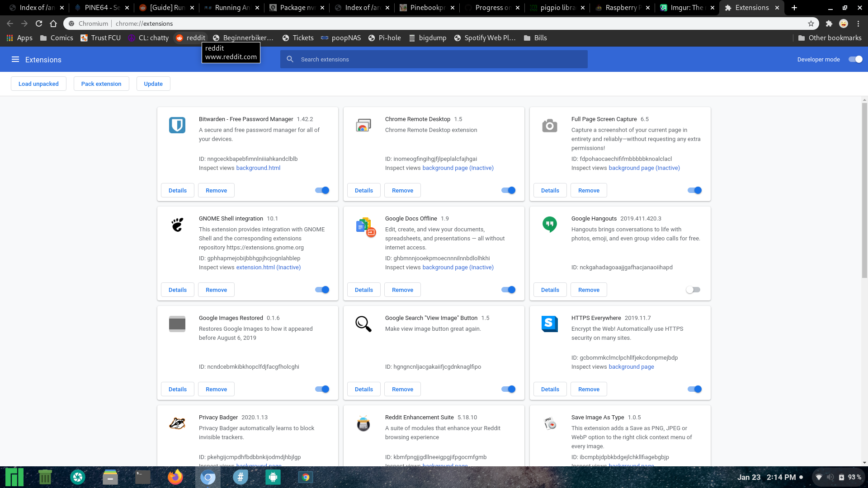
Task: Click the bookmark star in address bar
Action: coord(811,23)
